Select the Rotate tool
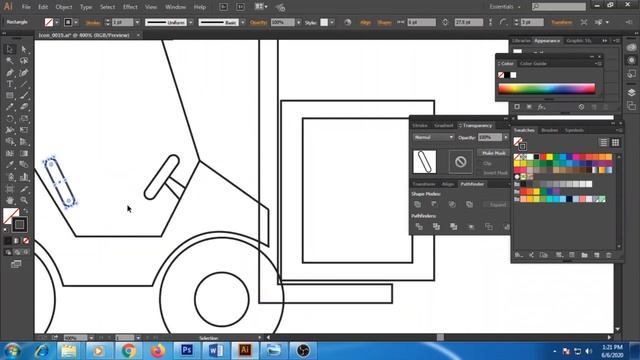Viewport: 640px width, 360px height. click(x=10, y=119)
